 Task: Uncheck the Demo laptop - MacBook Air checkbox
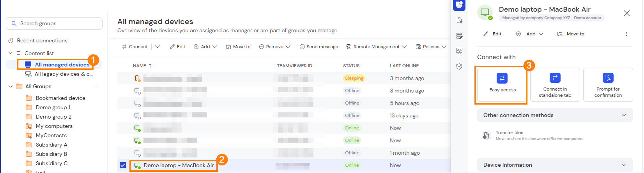point(123,165)
